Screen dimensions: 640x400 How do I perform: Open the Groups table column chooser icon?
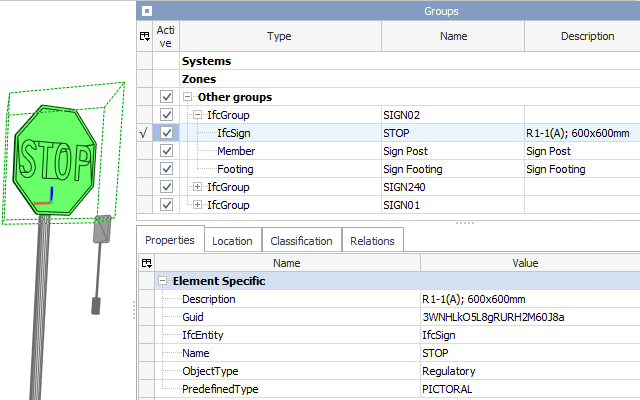144,36
